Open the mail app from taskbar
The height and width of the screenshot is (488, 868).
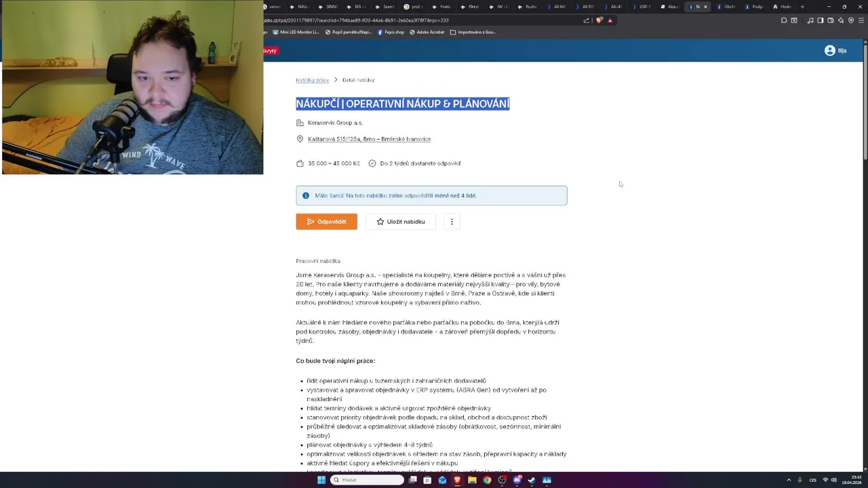pyautogui.click(x=442, y=480)
